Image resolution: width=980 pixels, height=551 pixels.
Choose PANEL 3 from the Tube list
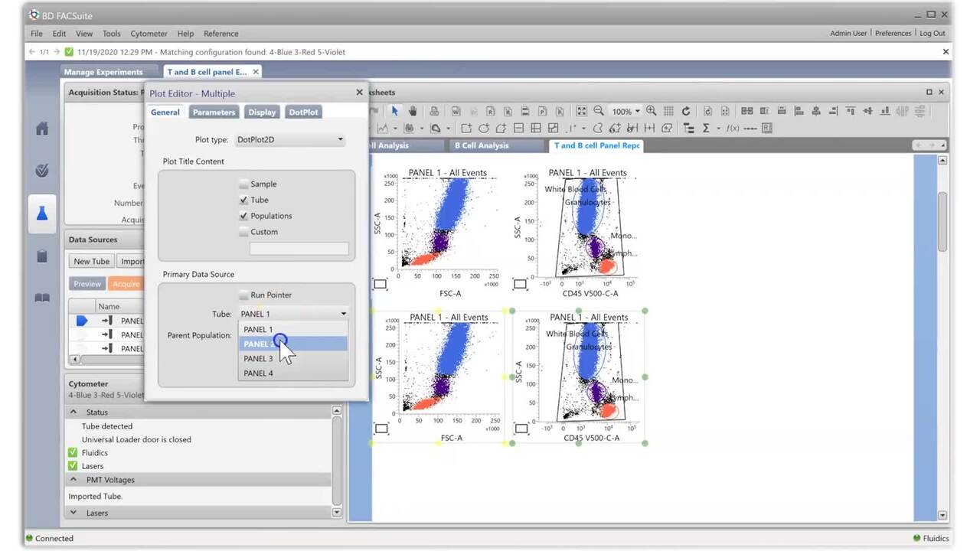(258, 359)
